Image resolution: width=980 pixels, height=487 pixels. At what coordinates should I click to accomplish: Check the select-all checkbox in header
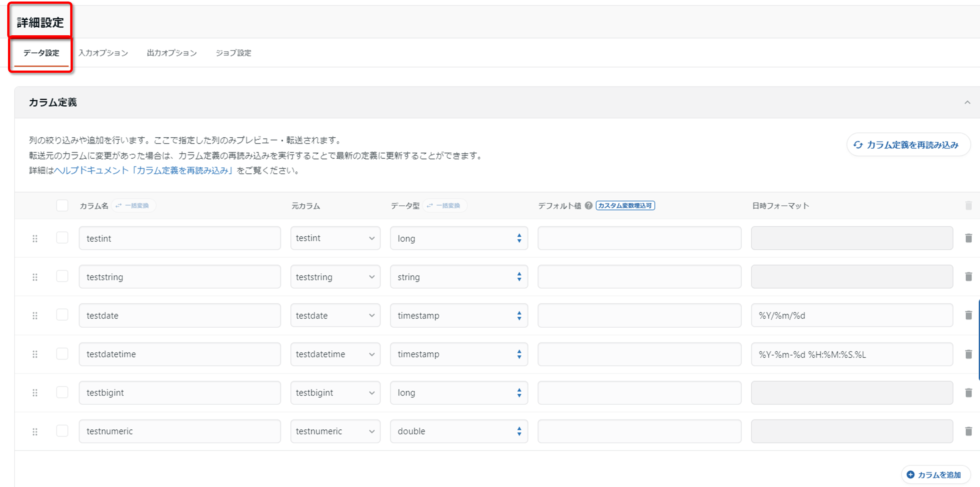[62, 206]
